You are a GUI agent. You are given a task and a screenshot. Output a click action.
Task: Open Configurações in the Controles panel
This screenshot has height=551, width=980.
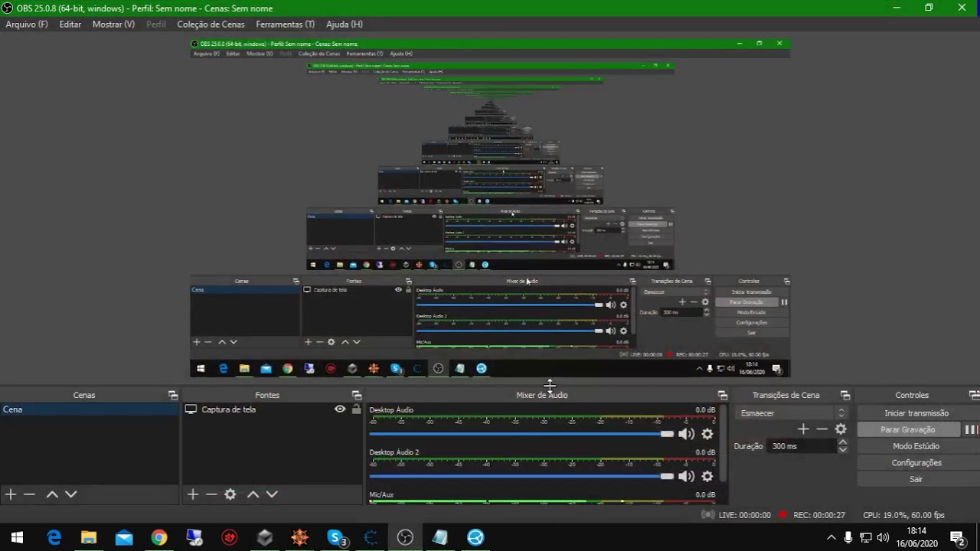tap(916, 463)
